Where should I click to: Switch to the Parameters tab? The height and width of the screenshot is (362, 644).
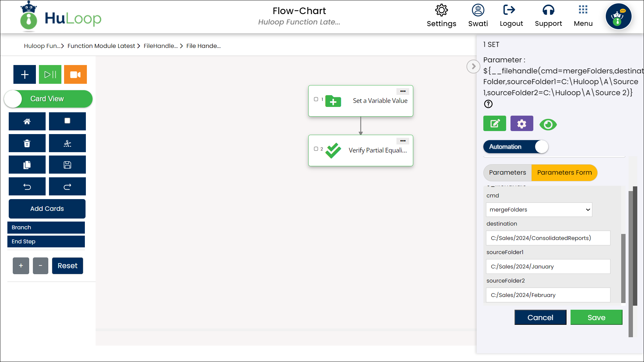[507, 173]
